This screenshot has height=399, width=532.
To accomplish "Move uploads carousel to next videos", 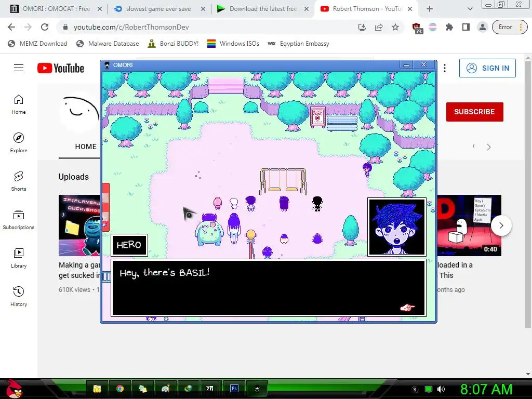I will pyautogui.click(x=501, y=225).
